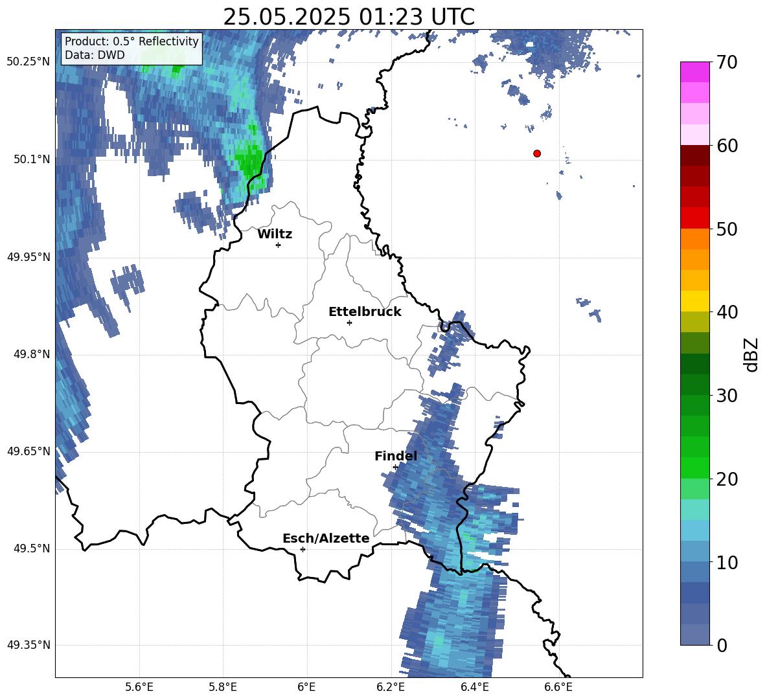
Task: Click the colorbar tick label 20
Action: 727,479
